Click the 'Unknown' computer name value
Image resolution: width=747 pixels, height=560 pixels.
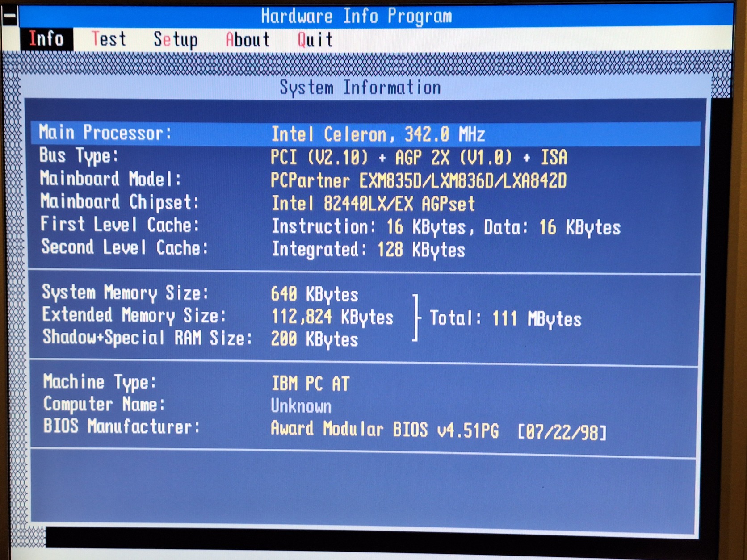point(301,406)
